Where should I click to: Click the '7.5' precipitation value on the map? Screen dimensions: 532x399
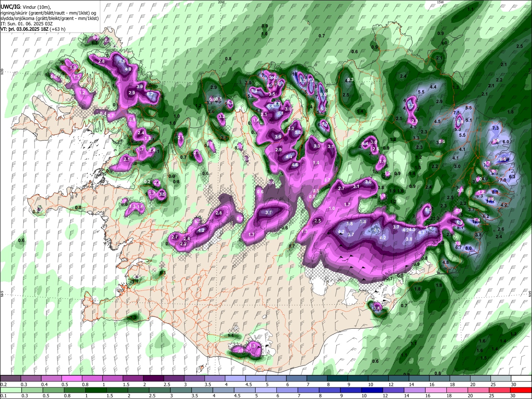[x=456, y=113]
